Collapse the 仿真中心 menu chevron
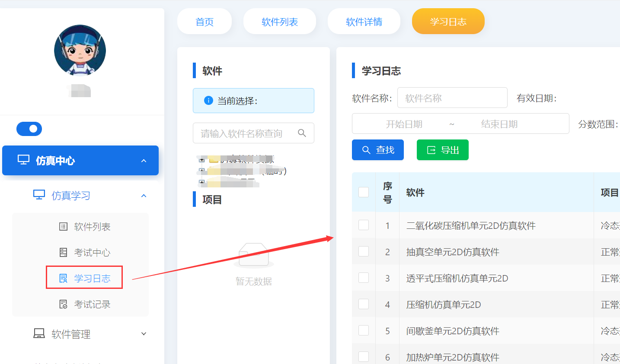 (x=144, y=161)
